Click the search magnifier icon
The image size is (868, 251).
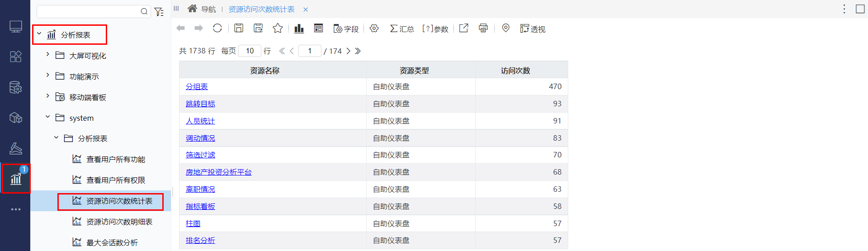pos(144,11)
